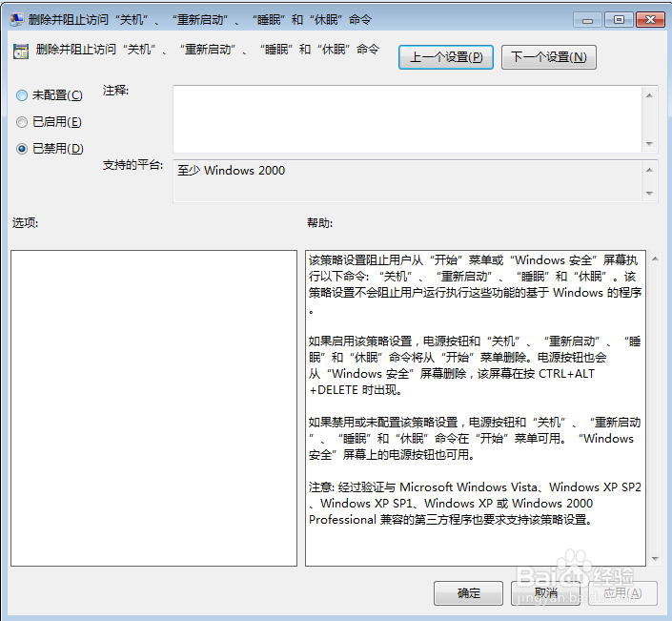Go to previous setting 上一个设置(P)

(446, 57)
